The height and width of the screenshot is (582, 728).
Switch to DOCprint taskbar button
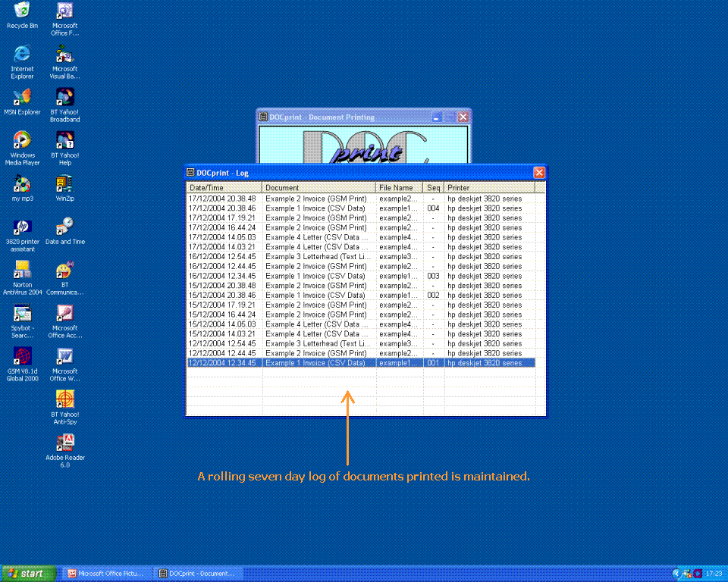(x=197, y=574)
